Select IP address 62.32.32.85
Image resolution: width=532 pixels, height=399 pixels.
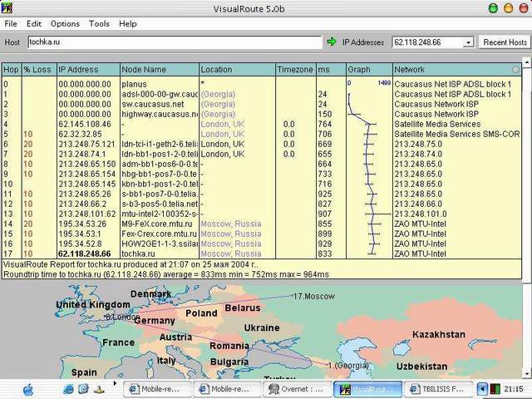pyautogui.click(x=80, y=134)
